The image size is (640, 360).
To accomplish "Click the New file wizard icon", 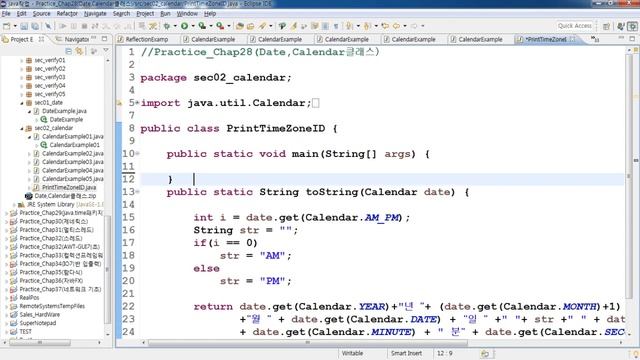I will pos(7,26).
